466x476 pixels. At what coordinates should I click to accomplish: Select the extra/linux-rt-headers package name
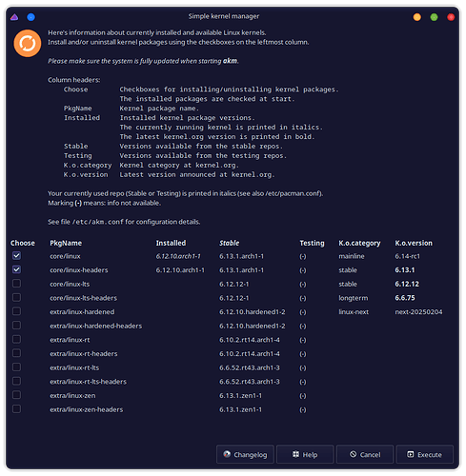click(84, 354)
